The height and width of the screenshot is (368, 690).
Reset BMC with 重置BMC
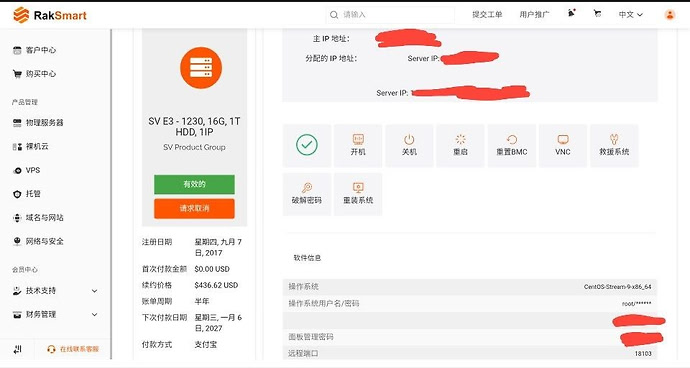512,145
